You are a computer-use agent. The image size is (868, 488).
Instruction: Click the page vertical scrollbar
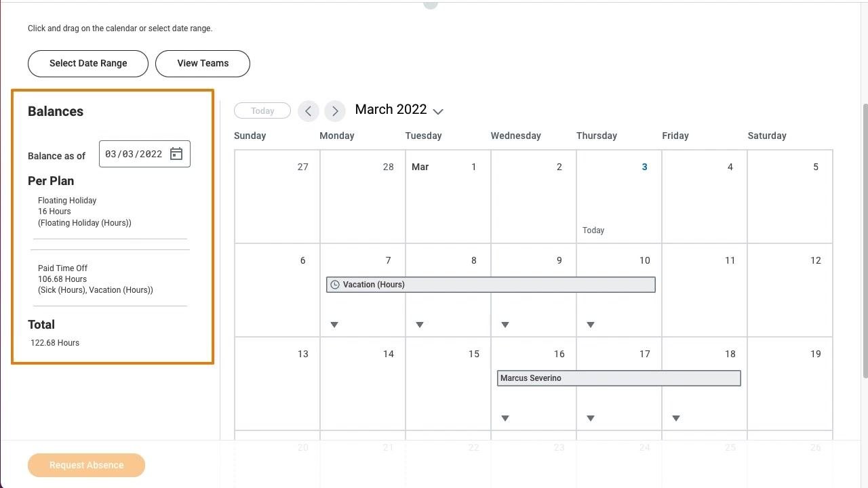pos(865,241)
